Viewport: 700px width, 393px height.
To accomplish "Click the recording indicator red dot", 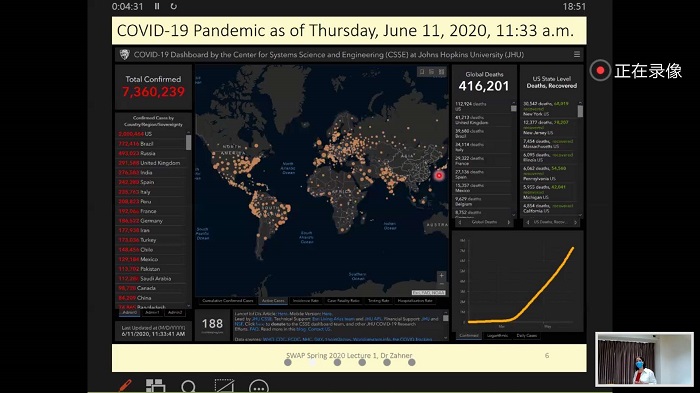I will point(600,71).
